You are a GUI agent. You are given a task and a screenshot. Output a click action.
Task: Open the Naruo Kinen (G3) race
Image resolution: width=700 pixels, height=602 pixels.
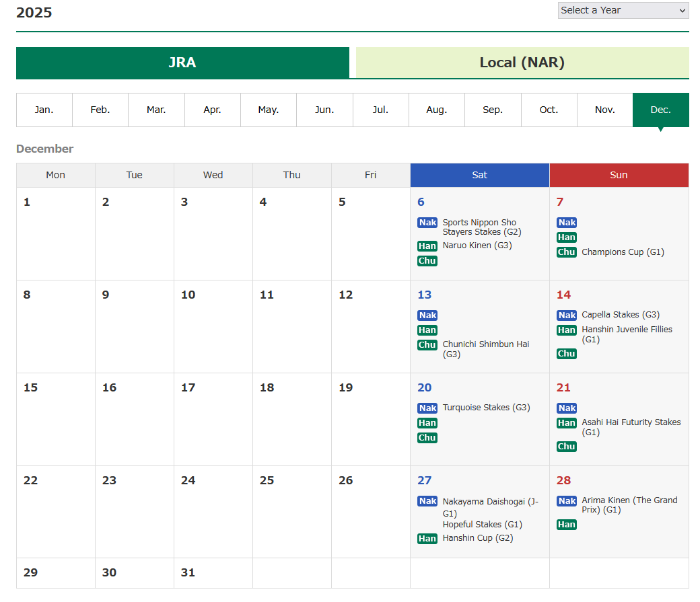pos(477,246)
